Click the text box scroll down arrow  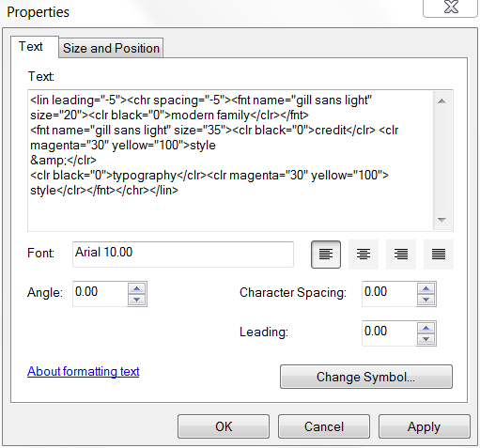pos(441,220)
